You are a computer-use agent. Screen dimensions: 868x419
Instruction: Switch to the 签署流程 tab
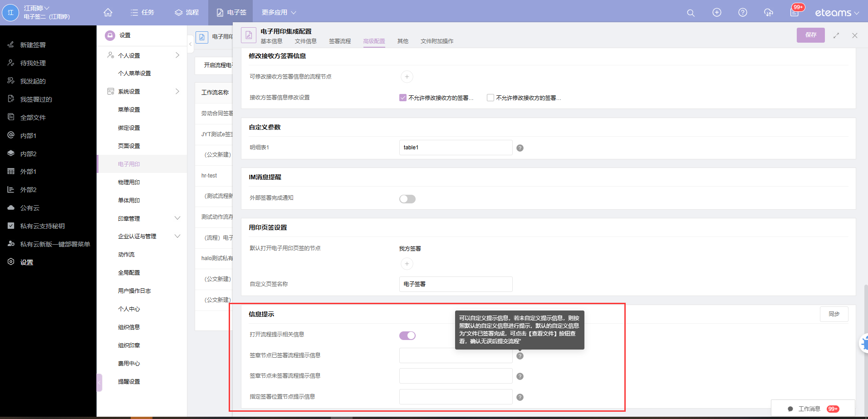[340, 41]
